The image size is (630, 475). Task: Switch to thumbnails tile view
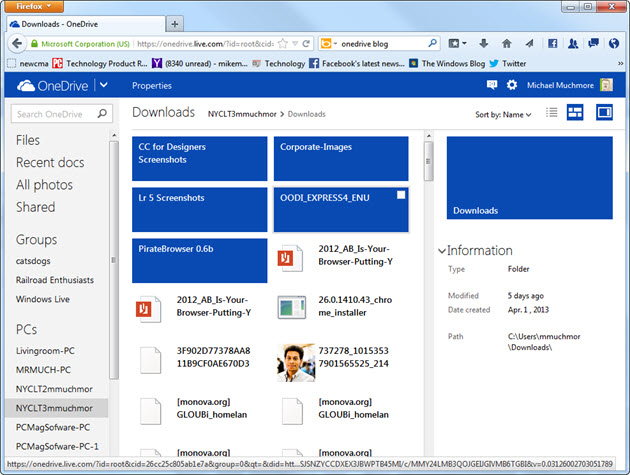[x=575, y=113]
